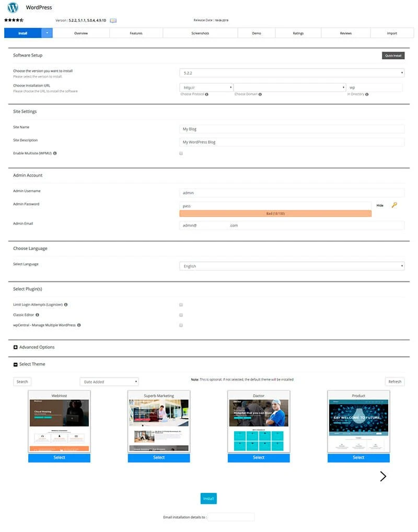Click the Choose Domain info icon
Image resolution: width=418 pixels, height=532 pixels.
(260, 94)
